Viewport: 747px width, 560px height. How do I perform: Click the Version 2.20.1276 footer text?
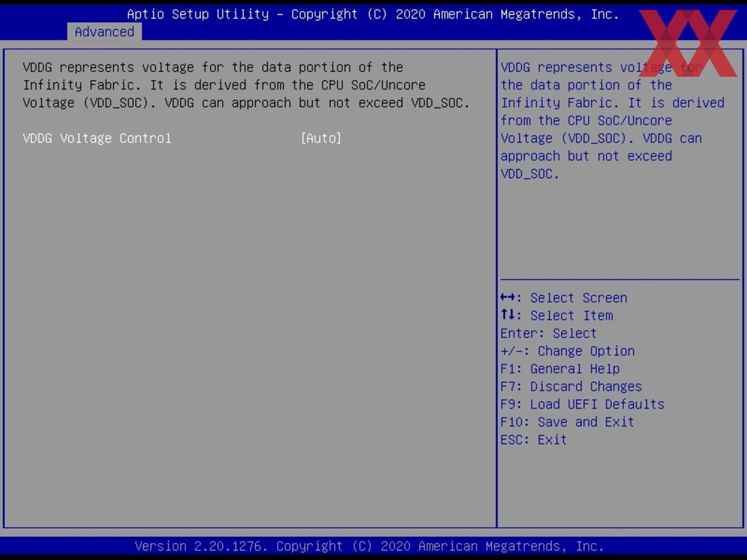tap(369, 546)
